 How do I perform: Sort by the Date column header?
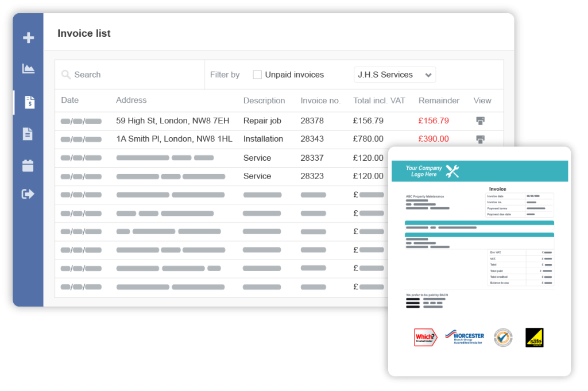[x=70, y=100]
